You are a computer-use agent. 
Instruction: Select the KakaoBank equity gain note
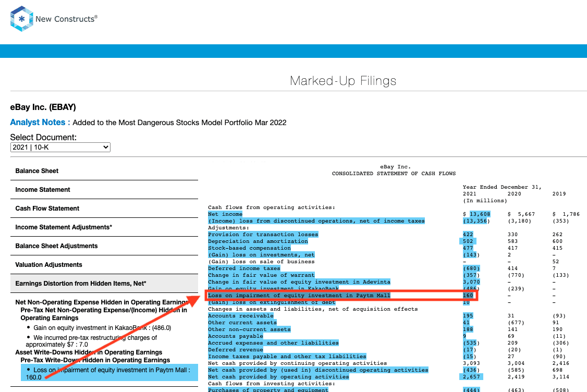102,327
